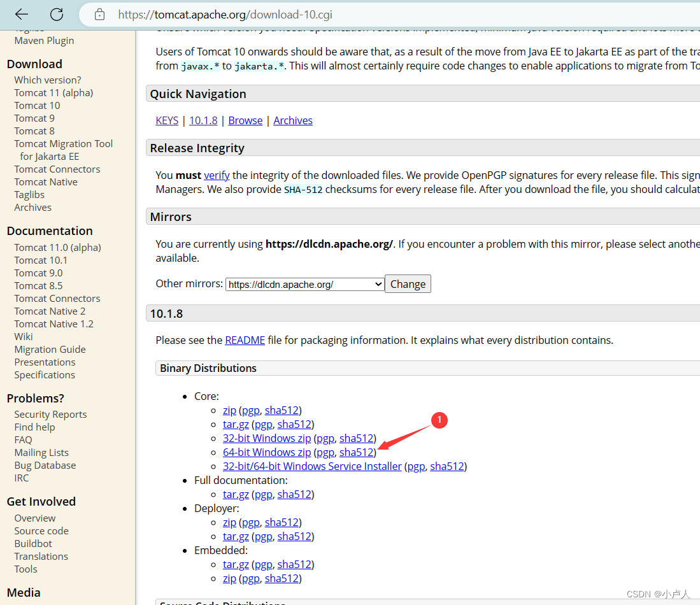Download the 64-bit Windows zip

[x=267, y=452]
